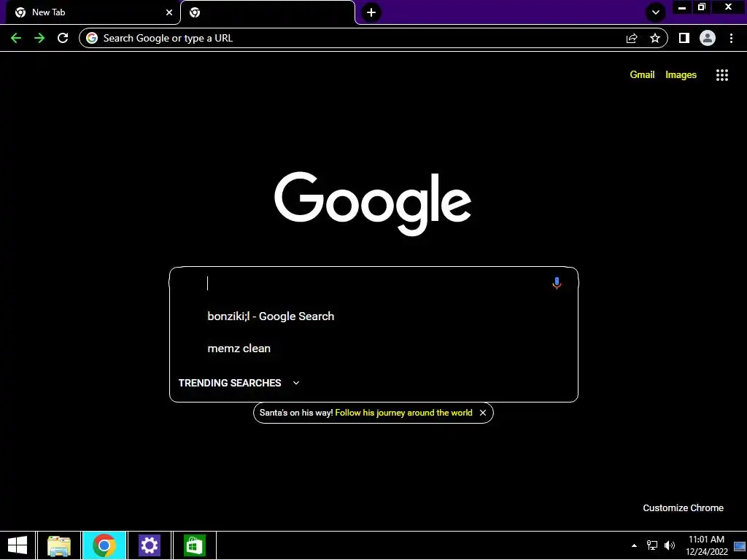747x560 pixels.
Task: Open Microsoft Store from the taskbar
Action: (194, 545)
